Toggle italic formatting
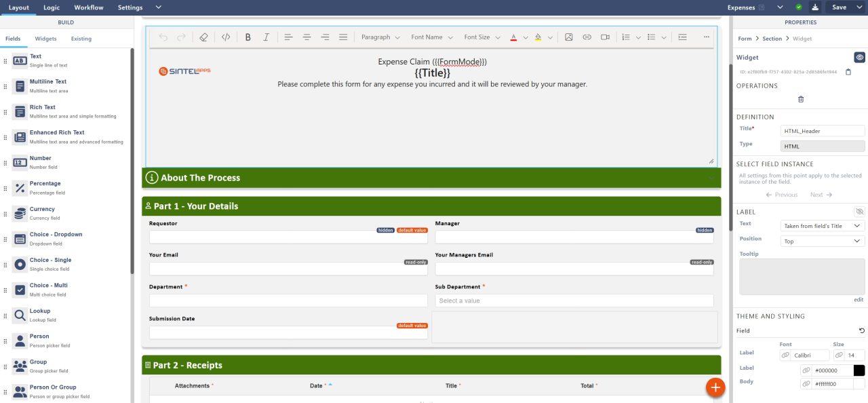Viewport: 868px width, 403px height. pos(266,37)
